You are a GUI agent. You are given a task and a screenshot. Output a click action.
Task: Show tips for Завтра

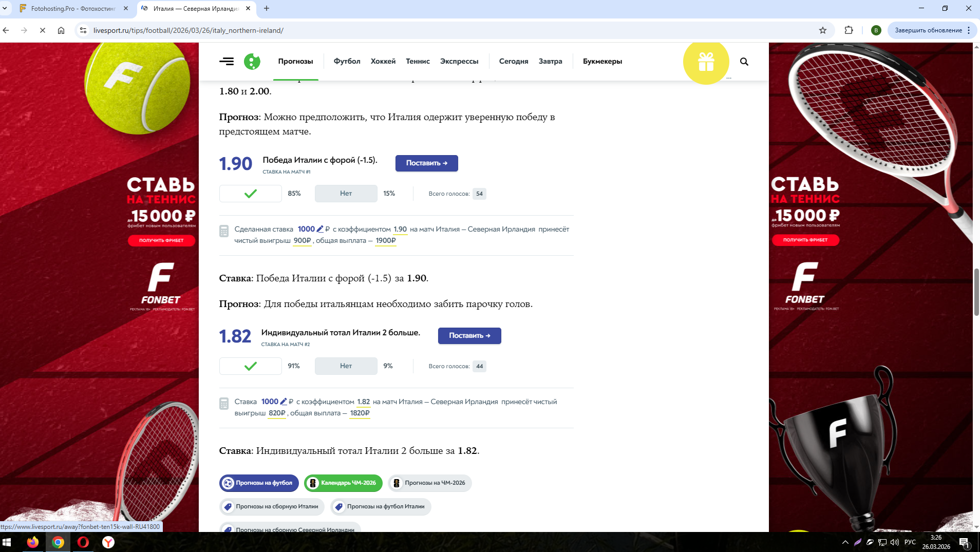point(551,62)
